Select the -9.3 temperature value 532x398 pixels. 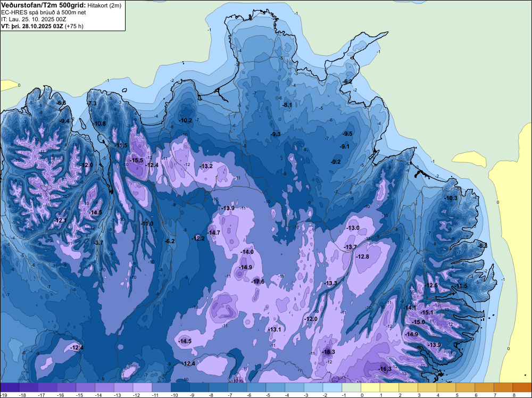276,135
